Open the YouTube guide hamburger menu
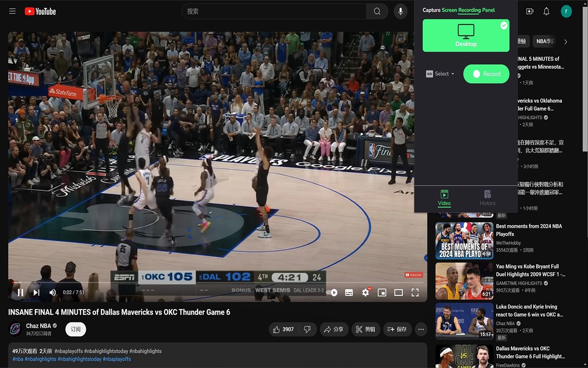 pyautogui.click(x=12, y=11)
